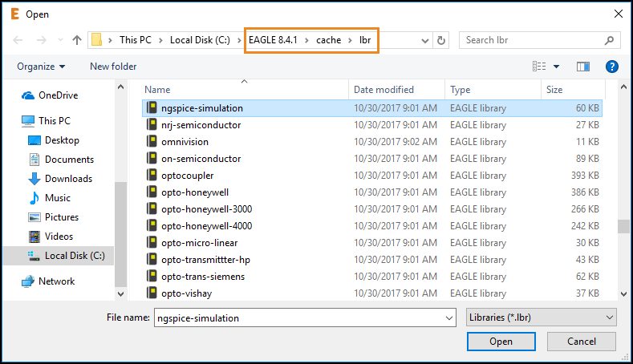Click the Cancel button
Image resolution: width=633 pixels, height=364 pixels.
582,342
